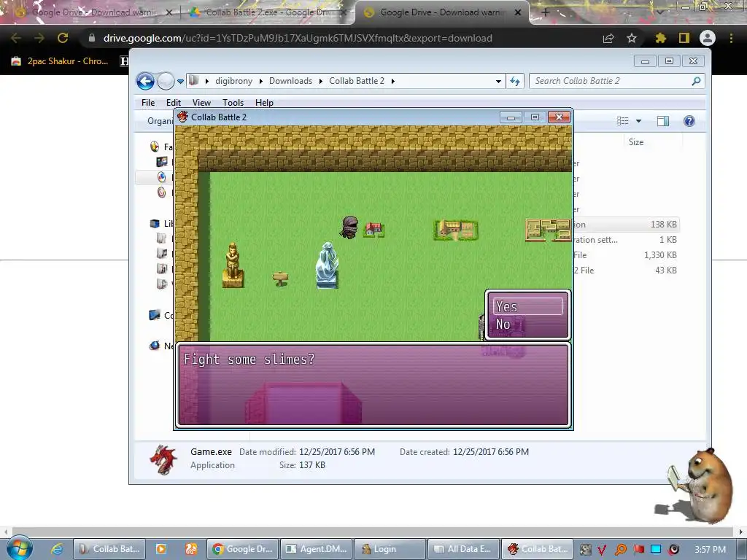Image resolution: width=747 pixels, height=560 pixels.
Task: Click the Chrome page reload button
Action: (63, 38)
